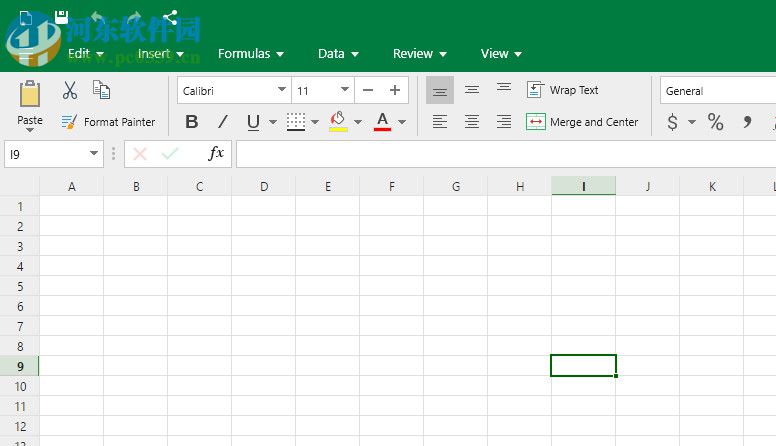Viewport: 776px width, 446px height.
Task: Expand the currency format dropdown arrow
Action: (692, 122)
